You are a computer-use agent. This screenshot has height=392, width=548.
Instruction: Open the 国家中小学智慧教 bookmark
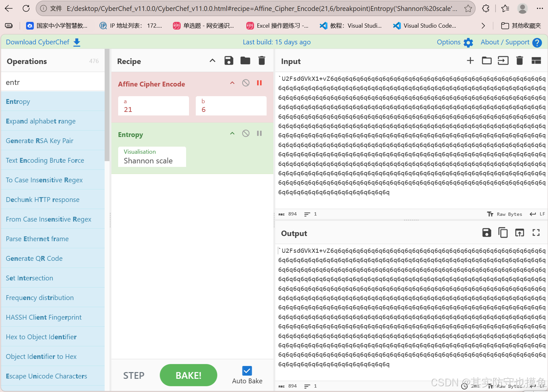57,26
